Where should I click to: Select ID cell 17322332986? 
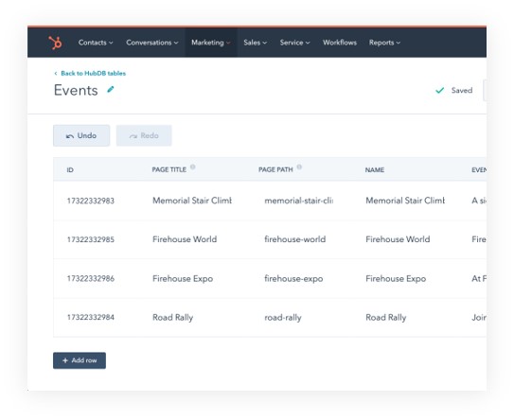(x=91, y=278)
